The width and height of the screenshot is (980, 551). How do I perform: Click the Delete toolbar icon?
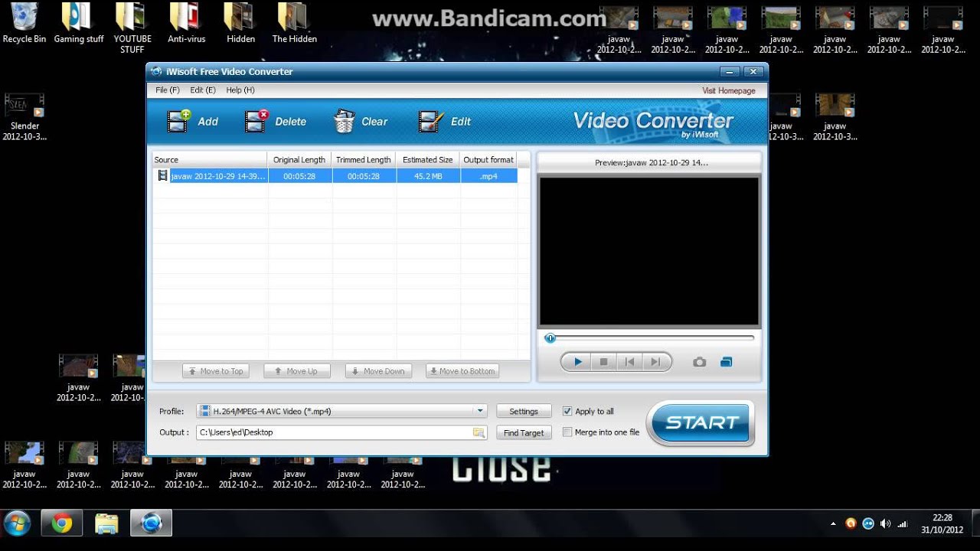tap(256, 121)
